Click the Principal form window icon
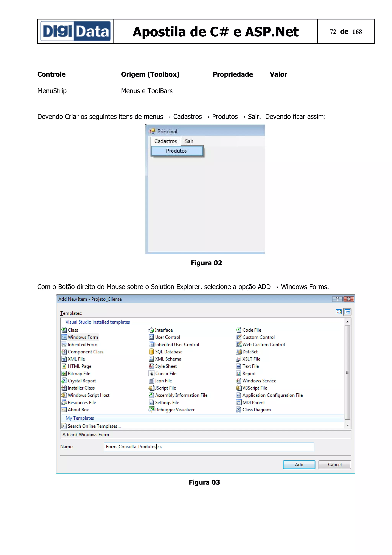Viewport: 392px width, 555px height. (x=152, y=131)
